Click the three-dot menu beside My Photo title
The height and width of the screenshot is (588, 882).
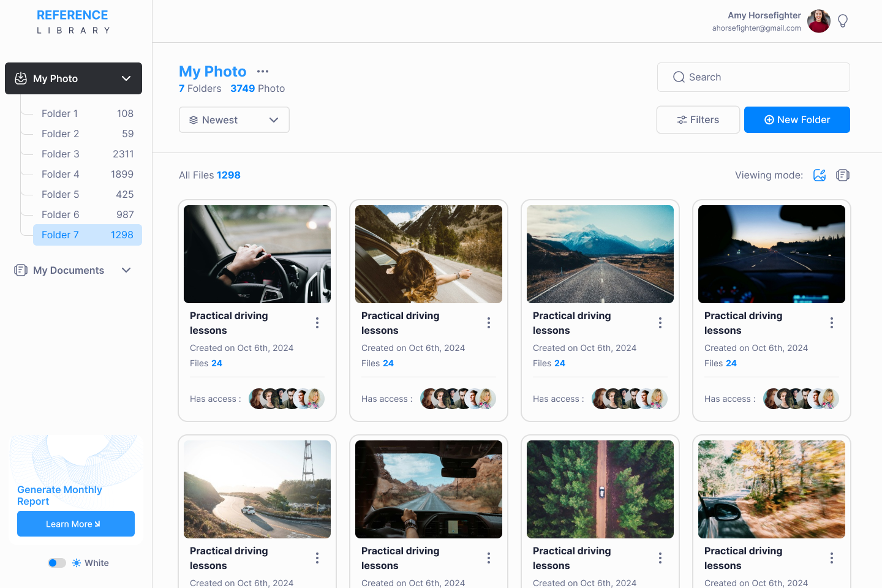point(263,72)
